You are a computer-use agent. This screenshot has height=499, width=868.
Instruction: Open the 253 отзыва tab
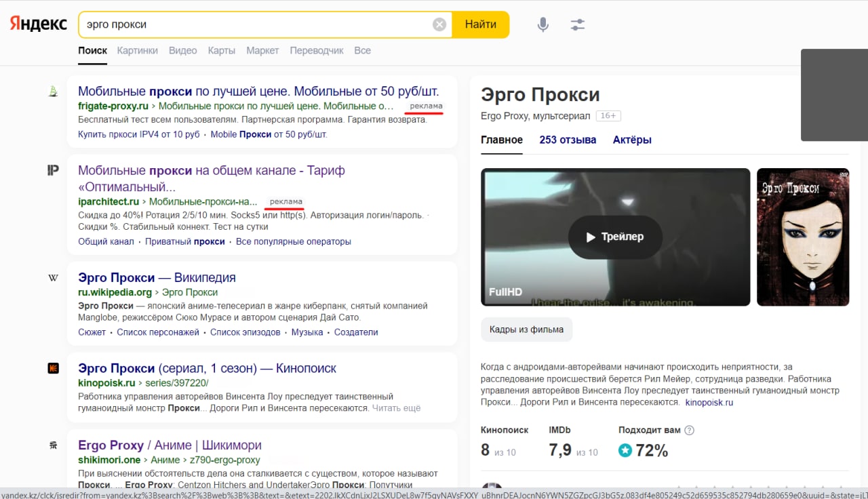pyautogui.click(x=568, y=140)
